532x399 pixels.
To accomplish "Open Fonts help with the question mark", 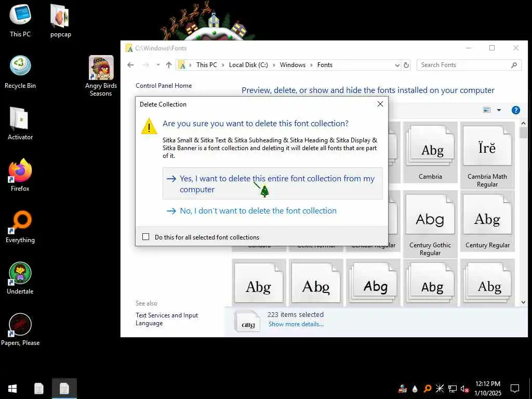I will click(x=515, y=110).
